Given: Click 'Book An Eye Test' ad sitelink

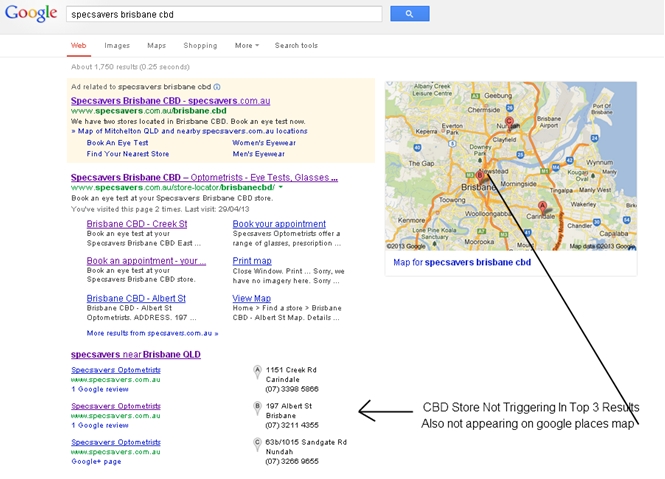Looking at the screenshot, I should tap(117, 143).
